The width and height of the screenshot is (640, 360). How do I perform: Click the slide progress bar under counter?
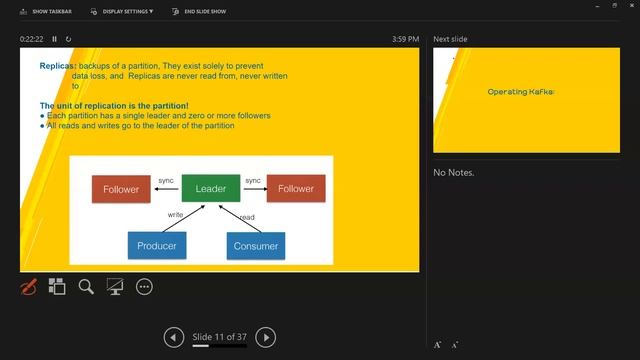pyautogui.click(x=220, y=346)
